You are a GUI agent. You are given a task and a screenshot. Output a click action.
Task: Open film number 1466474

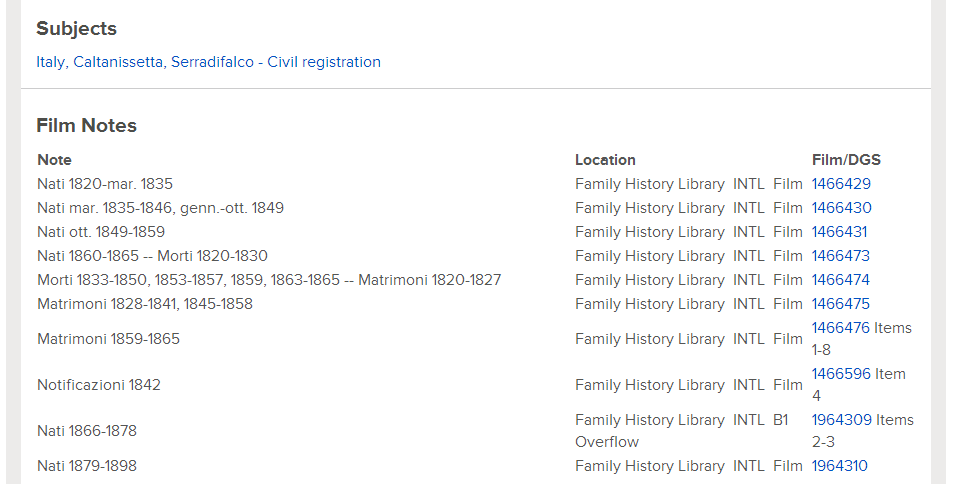pos(841,280)
